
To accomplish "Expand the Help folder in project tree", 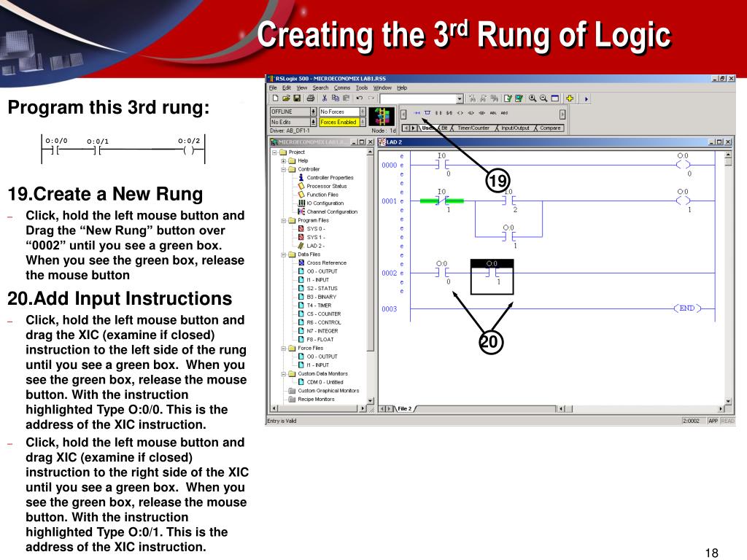I will (284, 161).
